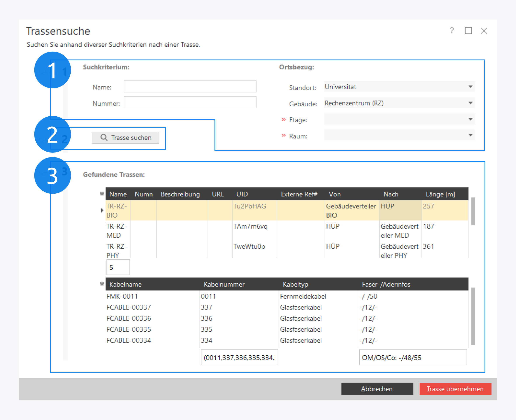
Task: Click the help question mark icon
Action: pos(452,31)
